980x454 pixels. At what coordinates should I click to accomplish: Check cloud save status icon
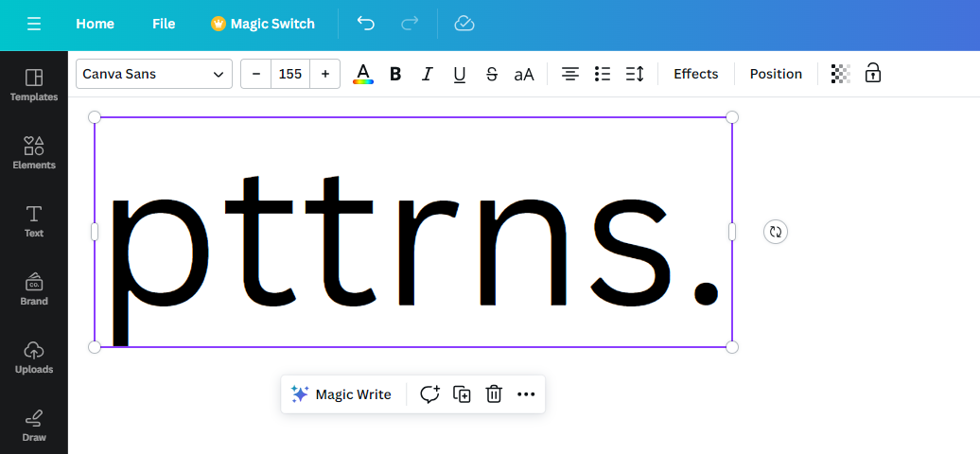pos(464,24)
